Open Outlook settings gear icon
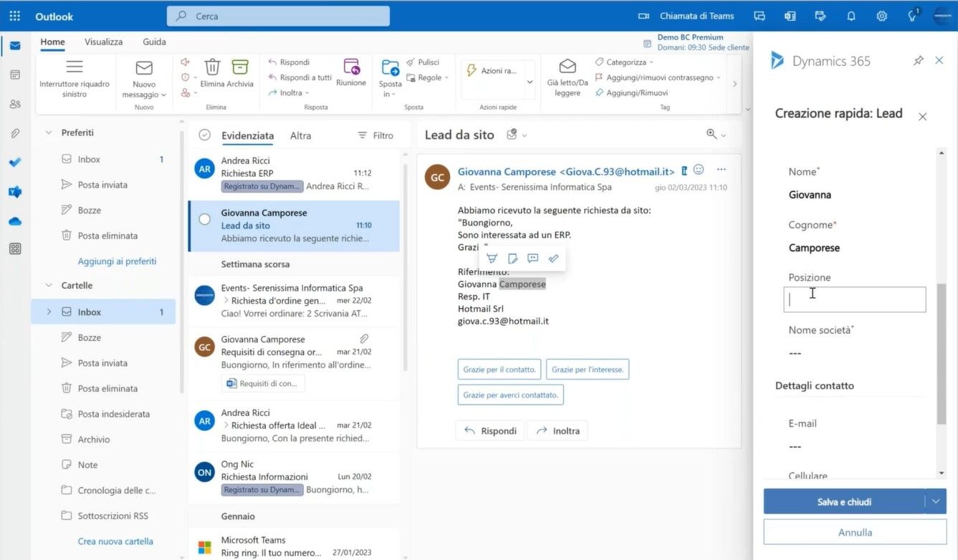Viewport: 958px width, 560px height. click(x=881, y=15)
